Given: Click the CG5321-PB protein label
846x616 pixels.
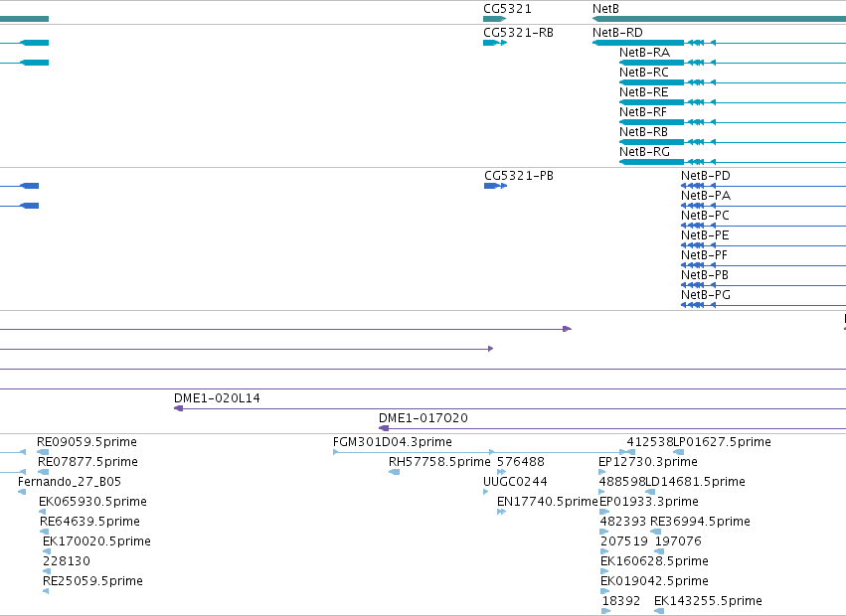Looking at the screenshot, I should (519, 176).
